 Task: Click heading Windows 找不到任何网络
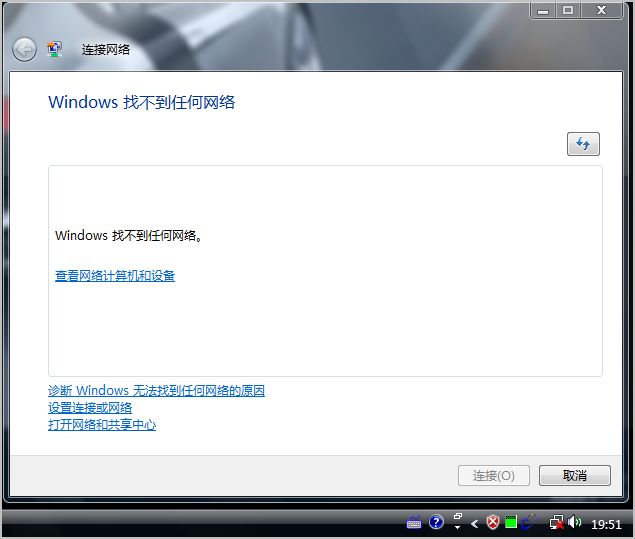pos(141,102)
